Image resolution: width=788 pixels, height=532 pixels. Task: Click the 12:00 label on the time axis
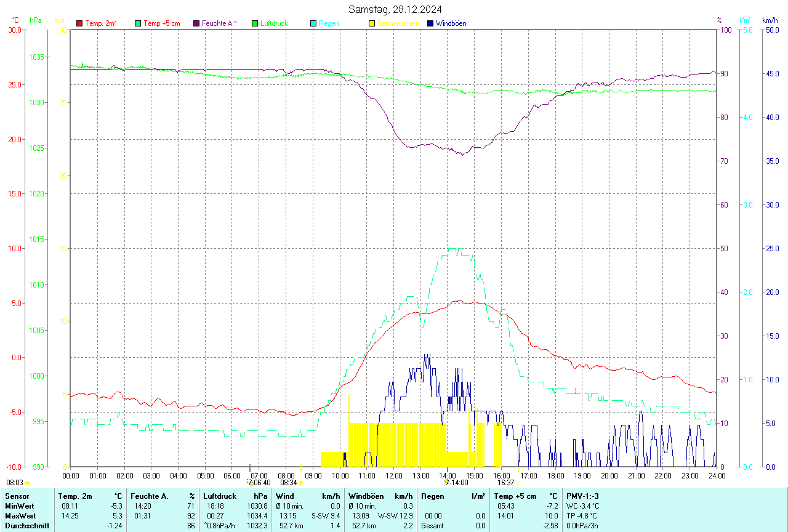[393, 475]
